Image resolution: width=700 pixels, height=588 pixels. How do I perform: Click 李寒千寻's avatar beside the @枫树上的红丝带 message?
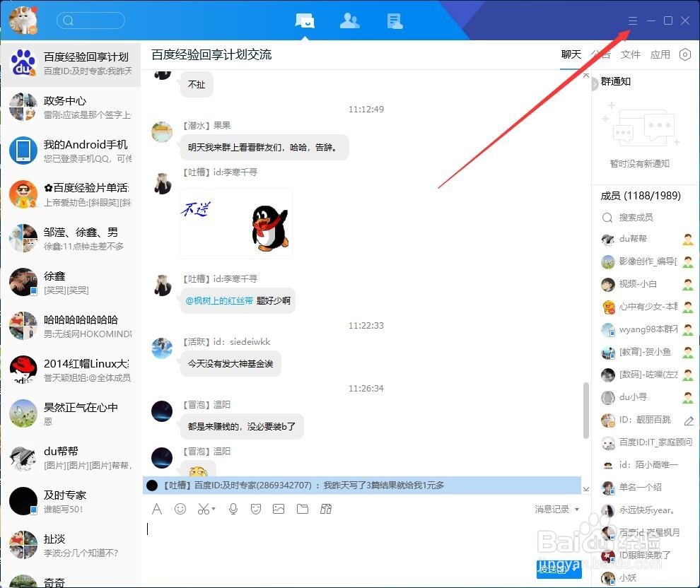pos(162,286)
